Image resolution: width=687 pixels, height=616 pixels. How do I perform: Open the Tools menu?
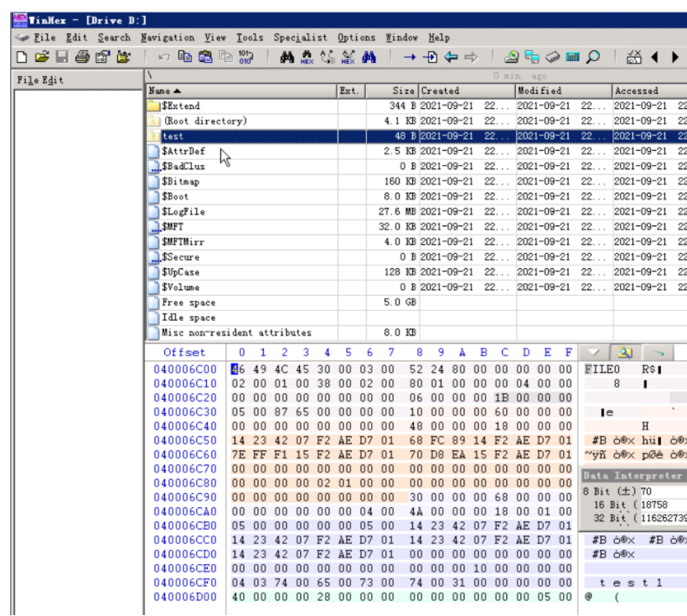click(249, 38)
